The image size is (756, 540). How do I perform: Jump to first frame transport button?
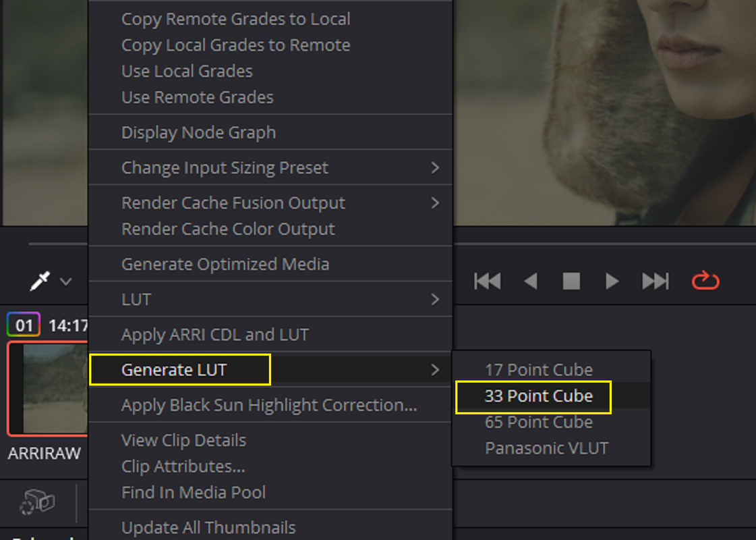(488, 281)
